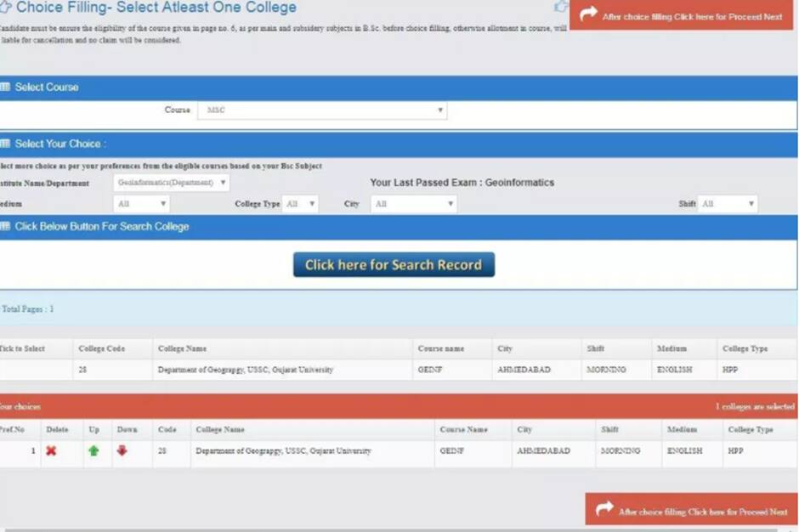Screen dimensions: 799x532
Task: Click the bottom After choice filling Proceed Next button
Action: (x=690, y=510)
